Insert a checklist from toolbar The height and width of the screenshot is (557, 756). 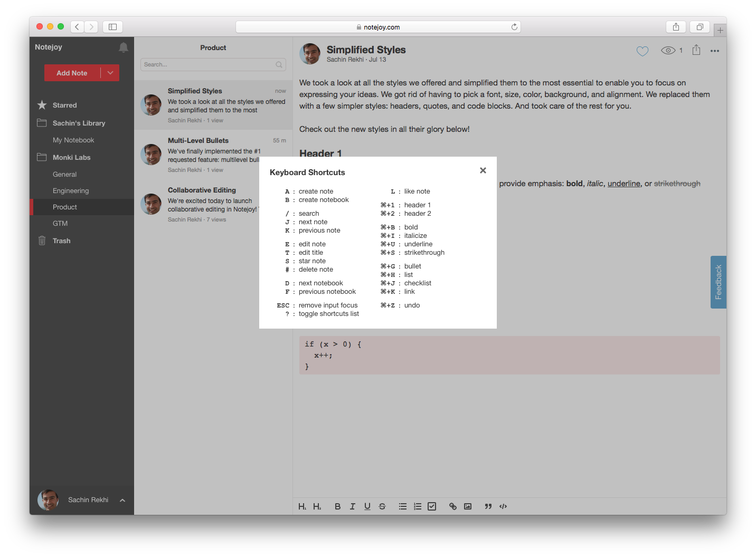(432, 506)
